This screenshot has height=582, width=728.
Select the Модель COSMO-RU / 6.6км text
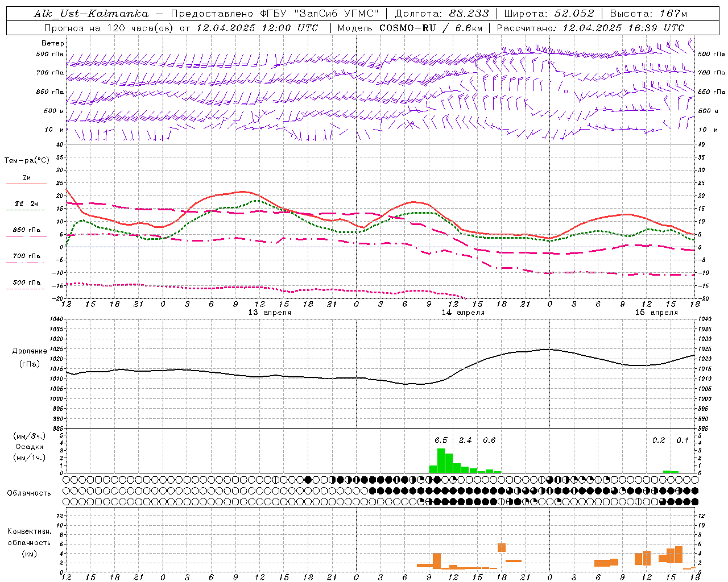410,28
